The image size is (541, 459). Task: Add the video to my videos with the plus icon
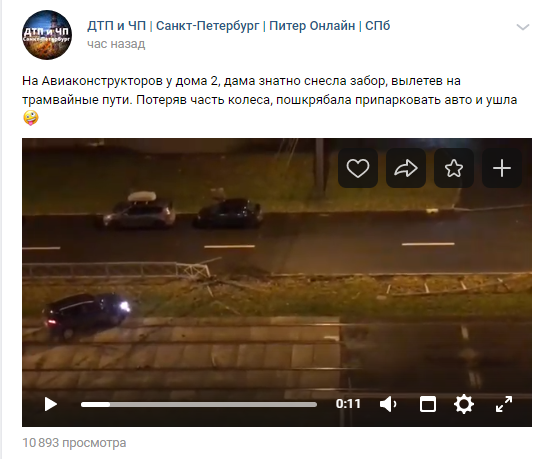502,168
